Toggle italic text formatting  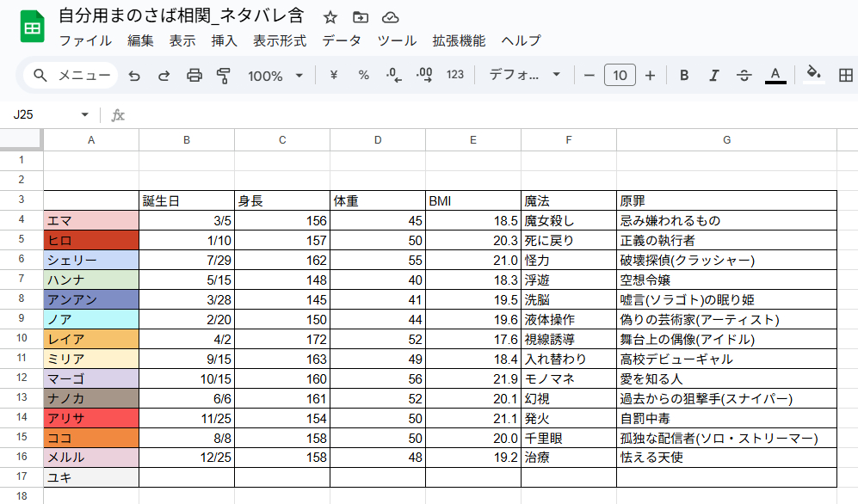(x=713, y=76)
